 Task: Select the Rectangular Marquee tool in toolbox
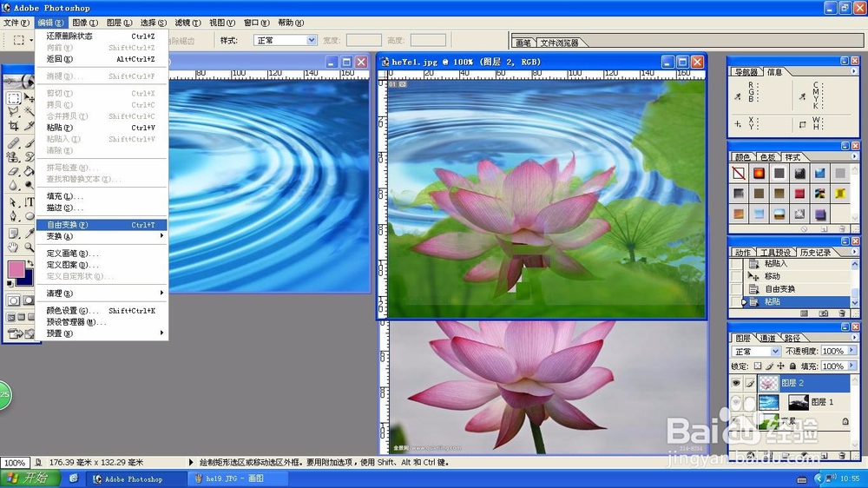point(13,99)
